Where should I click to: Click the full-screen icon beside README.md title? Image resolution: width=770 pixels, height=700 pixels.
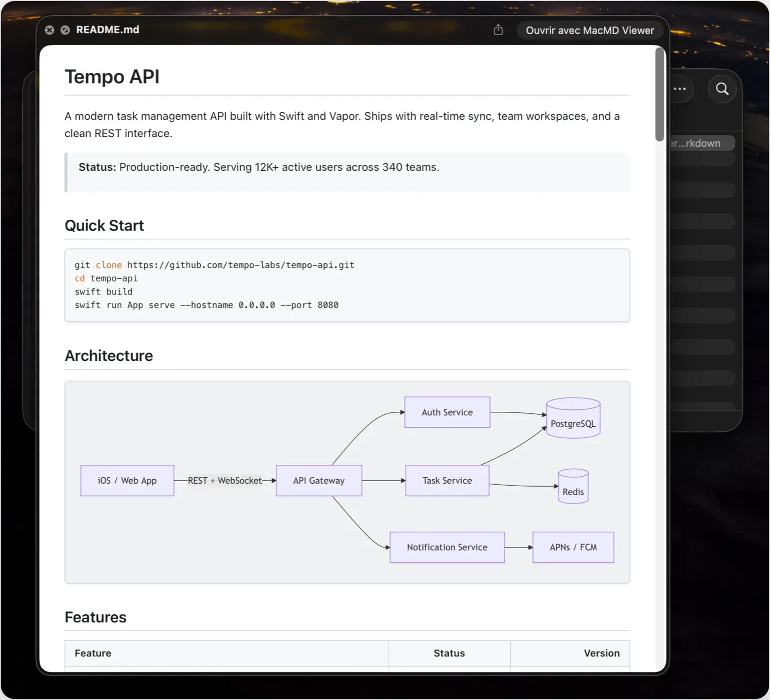[65, 30]
